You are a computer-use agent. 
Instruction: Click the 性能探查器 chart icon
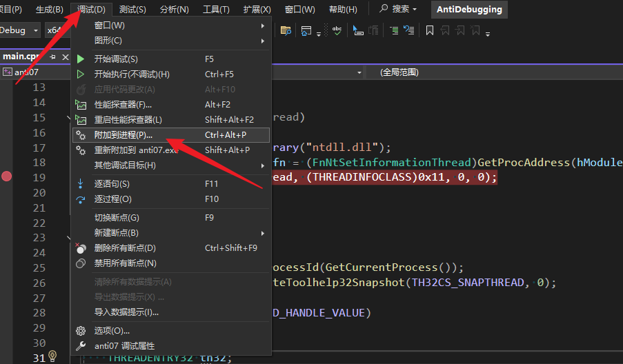click(x=81, y=105)
